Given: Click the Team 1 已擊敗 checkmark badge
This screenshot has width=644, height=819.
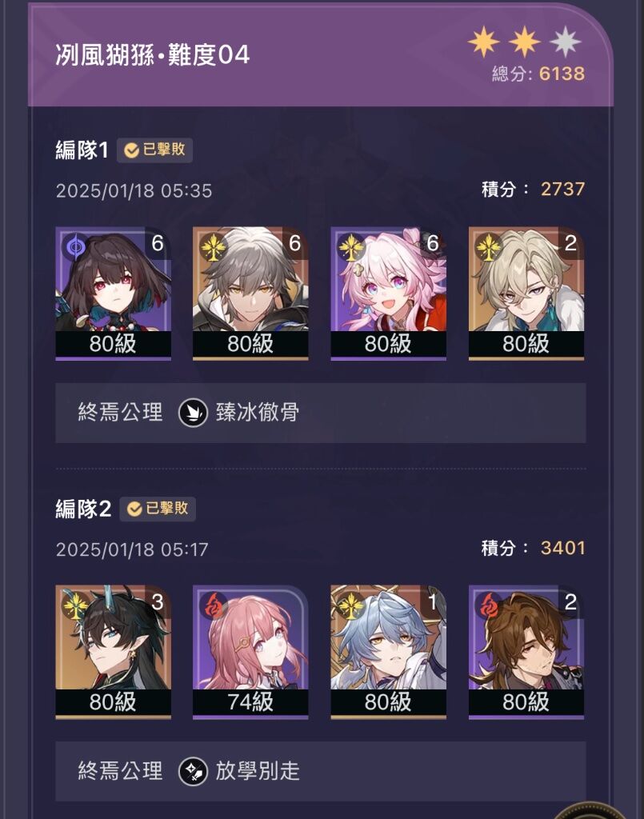Looking at the screenshot, I should [154, 150].
